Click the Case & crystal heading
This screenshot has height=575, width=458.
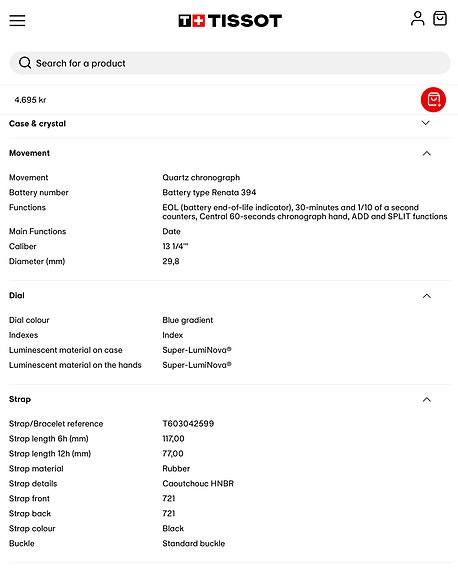[x=37, y=124]
